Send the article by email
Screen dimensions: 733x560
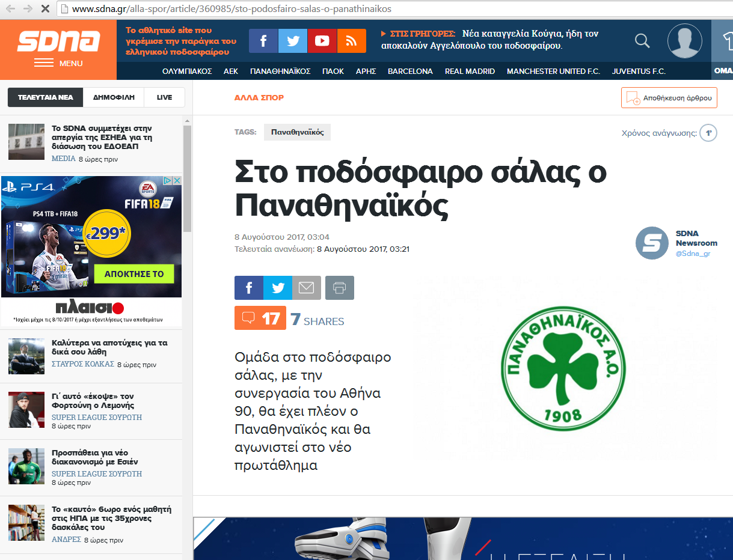tap(307, 288)
